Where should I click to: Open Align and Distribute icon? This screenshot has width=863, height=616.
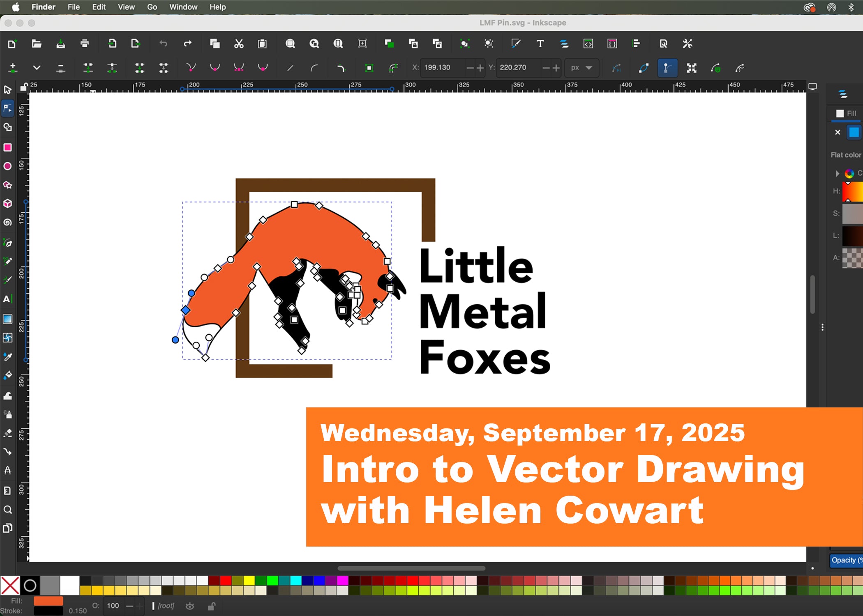click(x=636, y=44)
